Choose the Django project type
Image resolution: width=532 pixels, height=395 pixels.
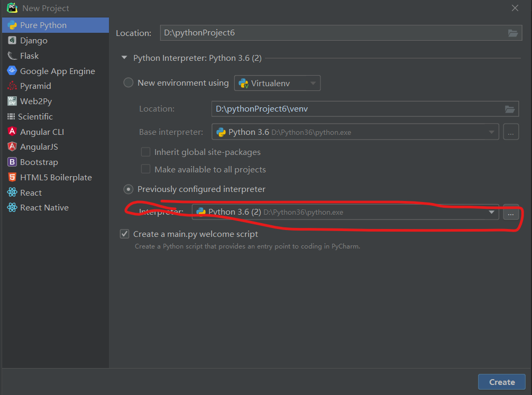pos(56,40)
